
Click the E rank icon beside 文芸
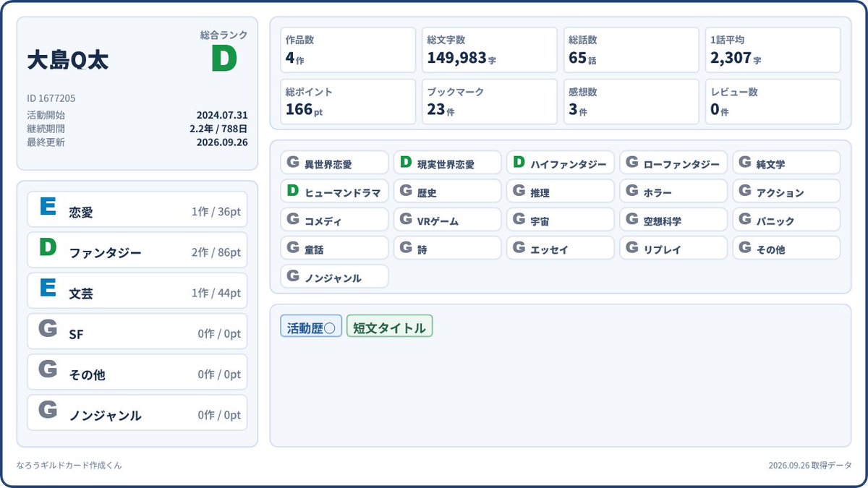pos(48,288)
